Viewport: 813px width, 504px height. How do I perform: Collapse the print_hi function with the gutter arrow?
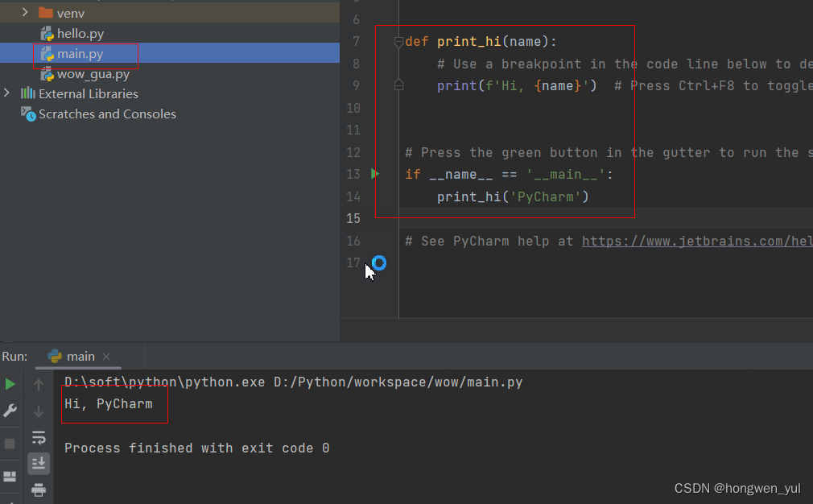(x=398, y=41)
